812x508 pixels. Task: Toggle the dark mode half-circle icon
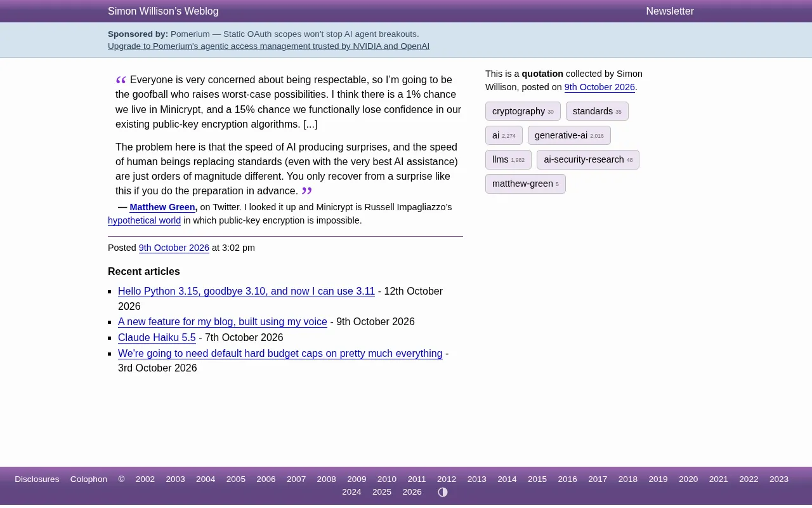(443, 492)
